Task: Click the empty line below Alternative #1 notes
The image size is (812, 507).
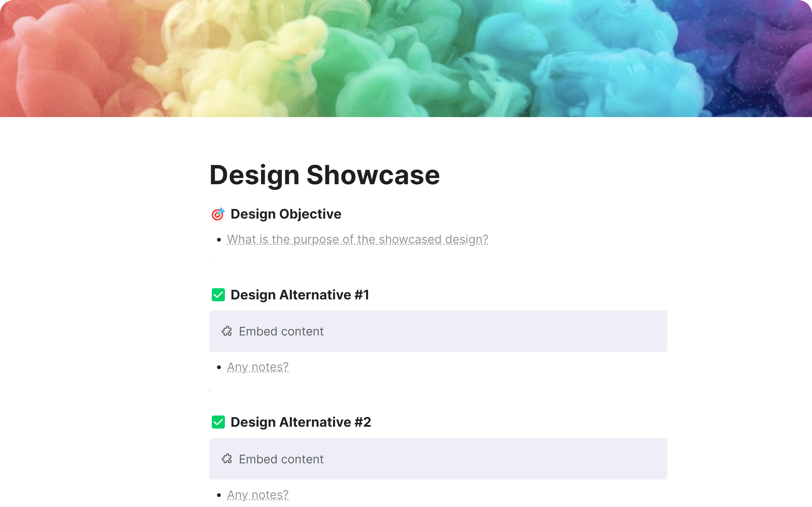Action: 438,391
